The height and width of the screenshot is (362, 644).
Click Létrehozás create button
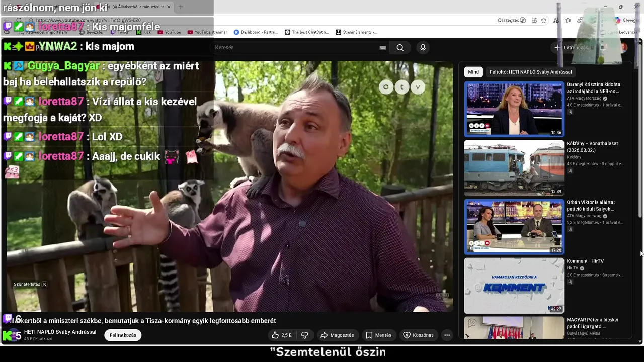pyautogui.click(x=571, y=47)
